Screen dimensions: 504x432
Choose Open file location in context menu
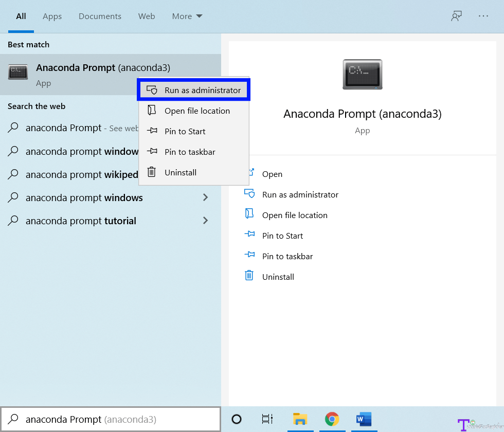194,111
